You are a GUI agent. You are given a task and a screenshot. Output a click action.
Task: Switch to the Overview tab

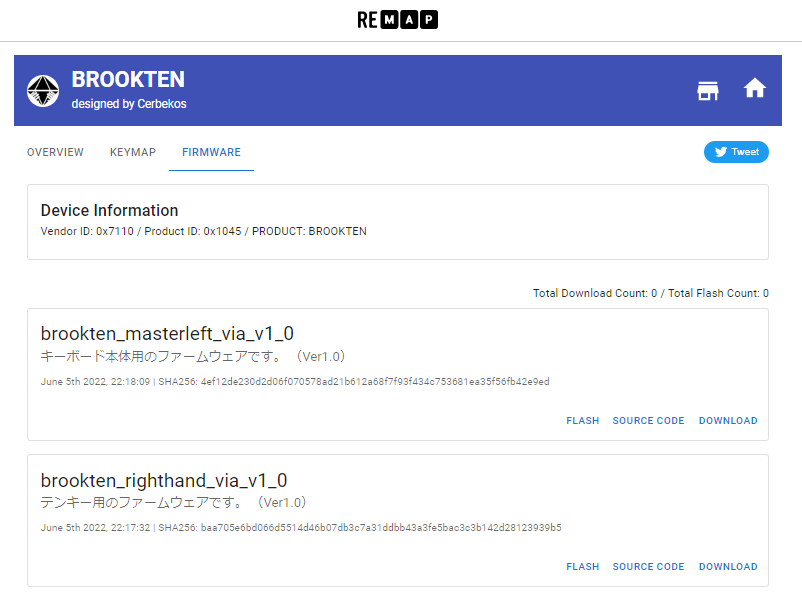tap(55, 152)
